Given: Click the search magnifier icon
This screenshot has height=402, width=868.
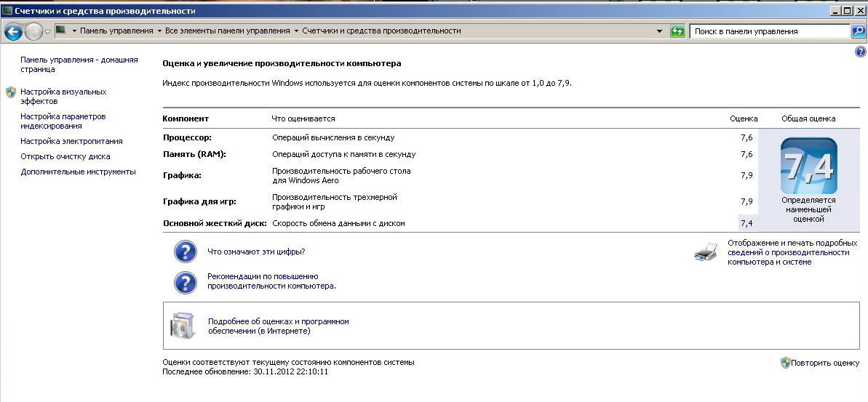Looking at the screenshot, I should click(858, 31).
